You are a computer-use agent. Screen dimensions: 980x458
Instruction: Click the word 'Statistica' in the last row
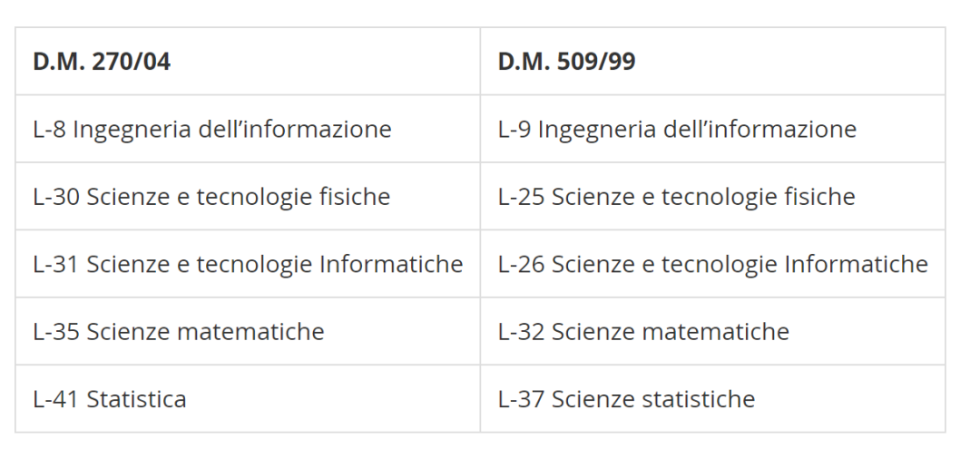click(136, 399)
